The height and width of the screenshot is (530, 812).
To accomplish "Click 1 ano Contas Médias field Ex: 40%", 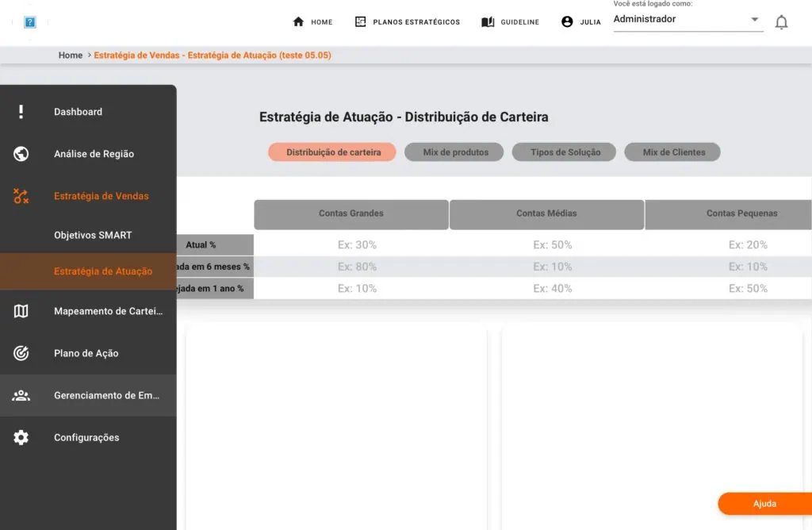I will [x=546, y=288].
